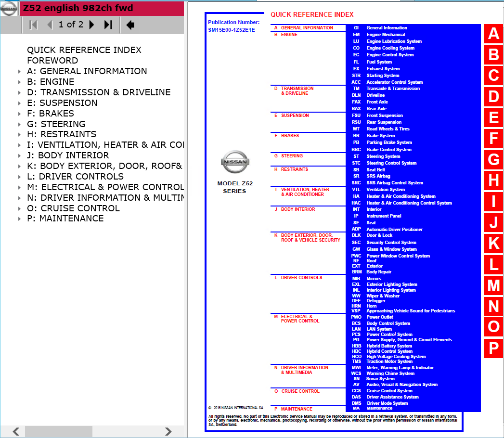Click the Nissan logo in the title bar
The height and width of the screenshot is (438, 504).
(x=9, y=9)
